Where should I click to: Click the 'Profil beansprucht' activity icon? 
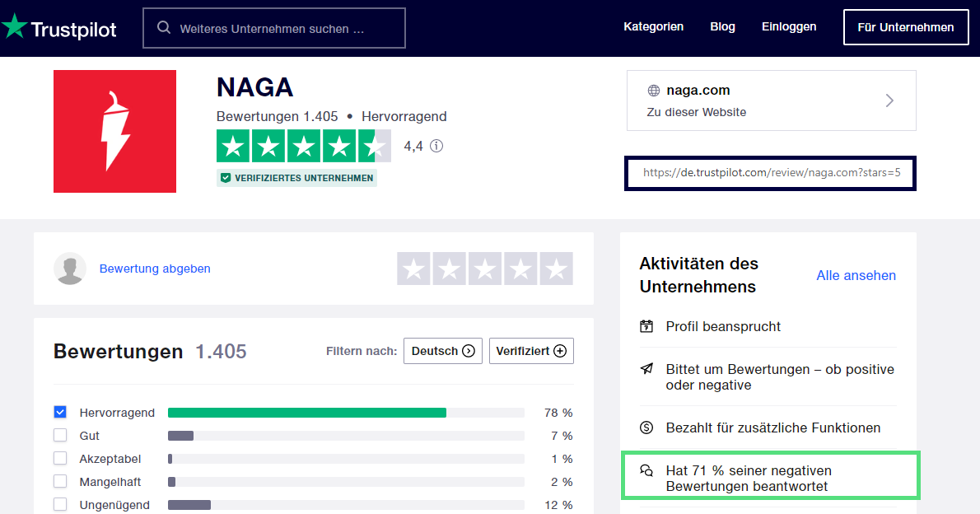pos(647,326)
